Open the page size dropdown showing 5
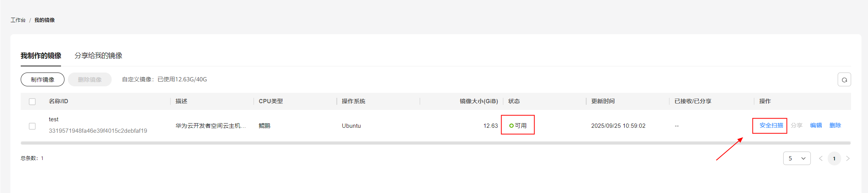The width and height of the screenshot is (868, 193). click(x=797, y=158)
